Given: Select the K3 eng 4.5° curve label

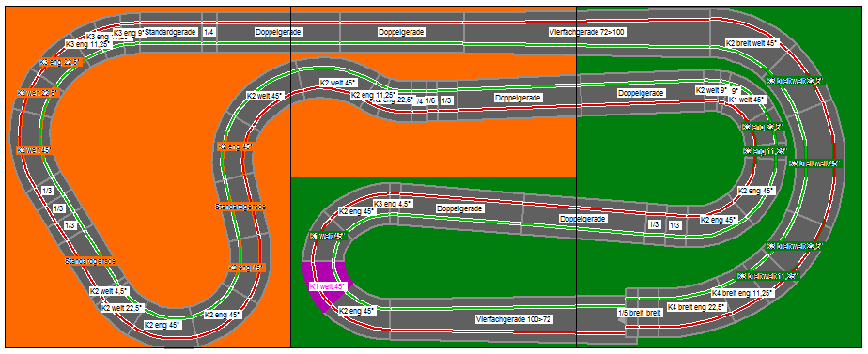Looking at the screenshot, I should click(x=392, y=204).
